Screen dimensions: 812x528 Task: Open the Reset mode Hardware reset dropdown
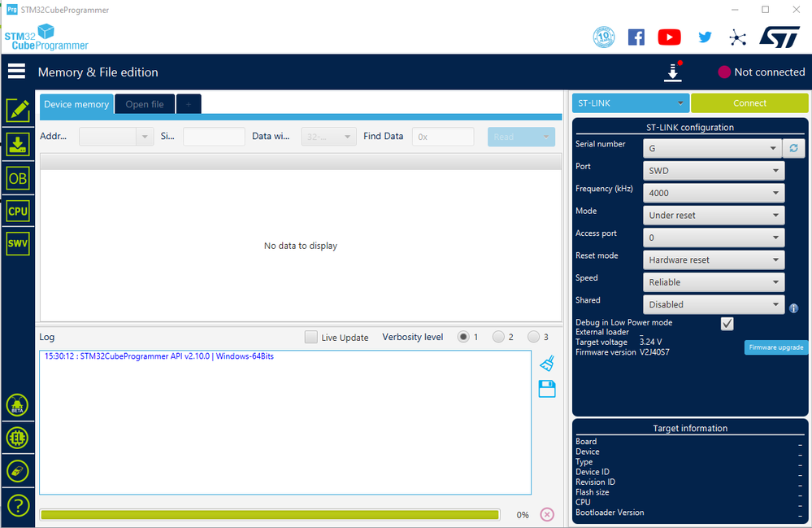[714, 260]
